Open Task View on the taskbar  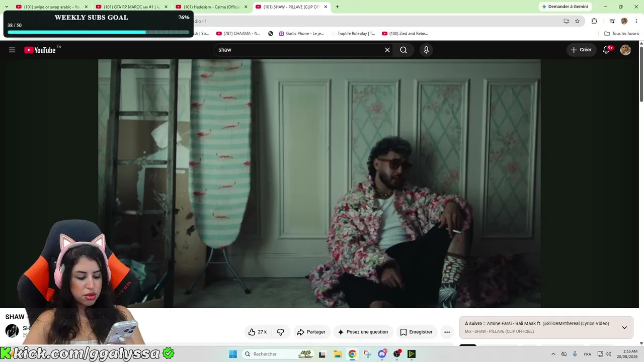point(322,354)
